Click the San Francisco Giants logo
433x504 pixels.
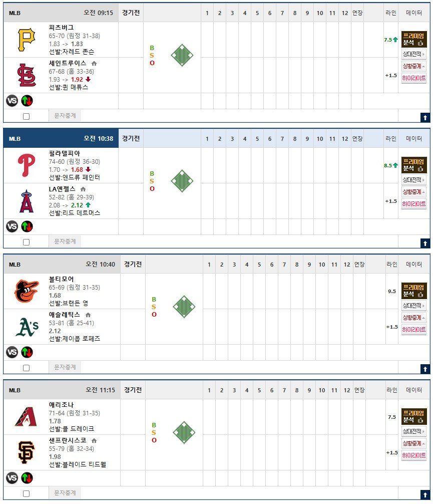pos(27,452)
